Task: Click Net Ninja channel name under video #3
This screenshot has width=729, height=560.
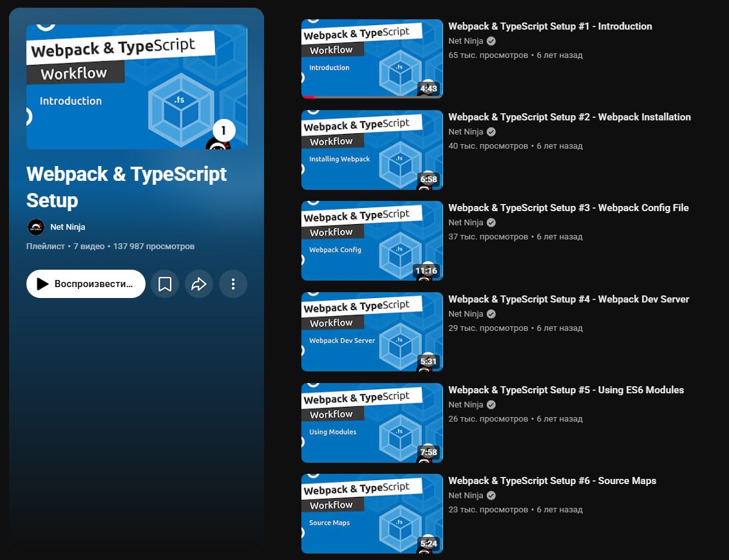Action: (x=466, y=223)
